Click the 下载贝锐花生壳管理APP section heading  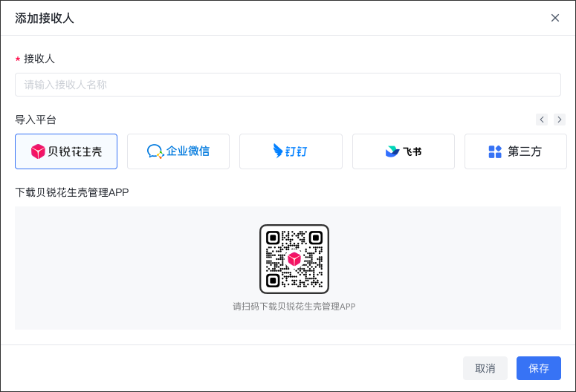(x=72, y=192)
